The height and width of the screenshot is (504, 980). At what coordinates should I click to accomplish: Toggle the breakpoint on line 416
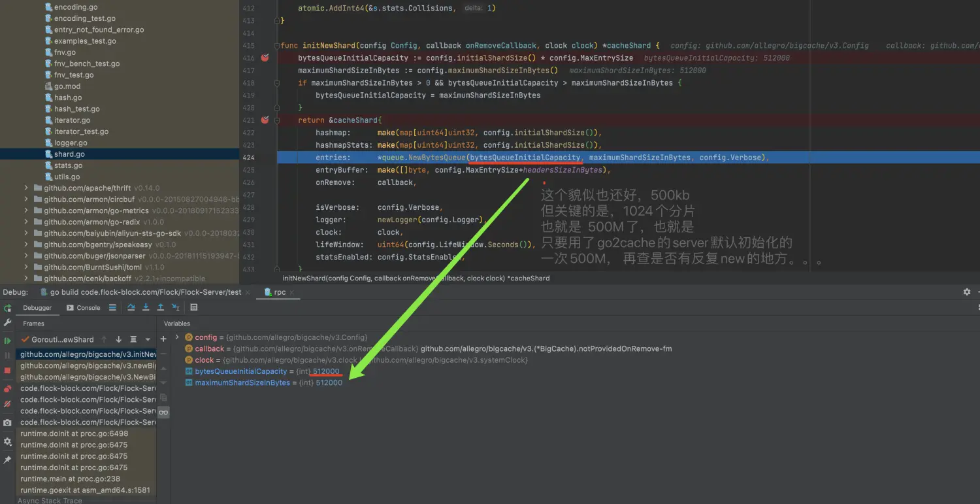click(265, 58)
